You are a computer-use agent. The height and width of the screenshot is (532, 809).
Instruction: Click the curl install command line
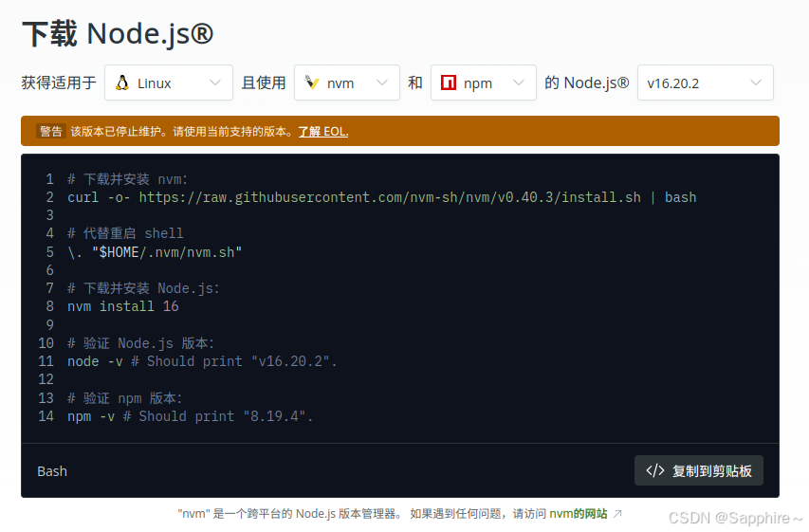[x=382, y=197]
